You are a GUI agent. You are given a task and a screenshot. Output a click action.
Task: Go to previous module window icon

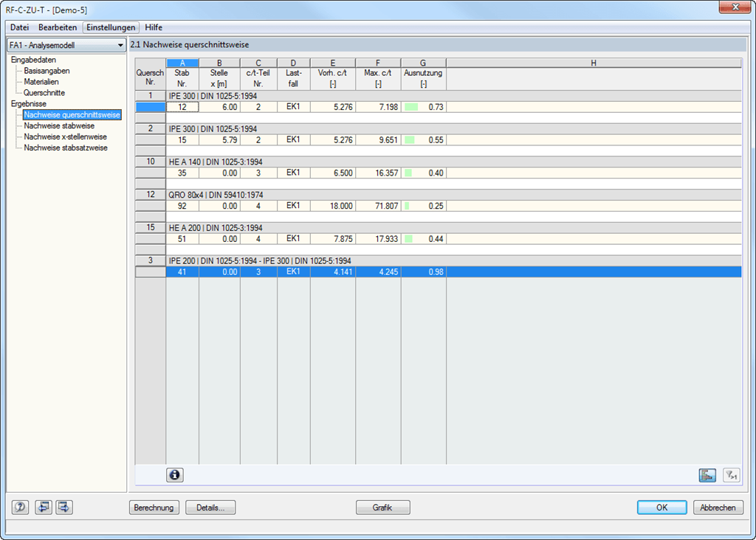point(43,508)
